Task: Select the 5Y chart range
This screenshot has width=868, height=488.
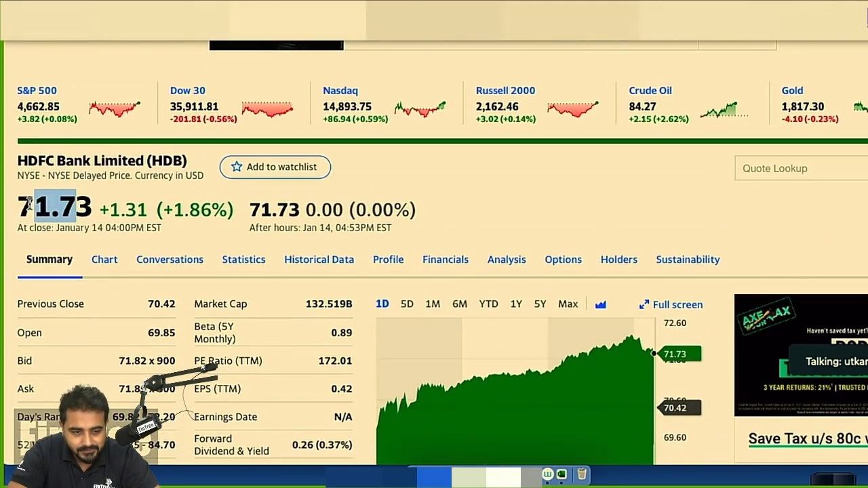Action: pyautogui.click(x=540, y=304)
